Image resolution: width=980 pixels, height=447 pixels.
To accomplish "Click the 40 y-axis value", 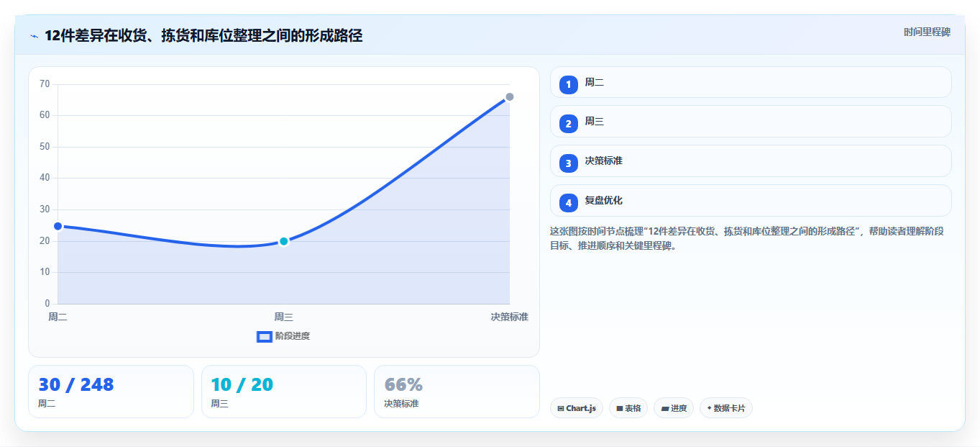I will [45, 178].
